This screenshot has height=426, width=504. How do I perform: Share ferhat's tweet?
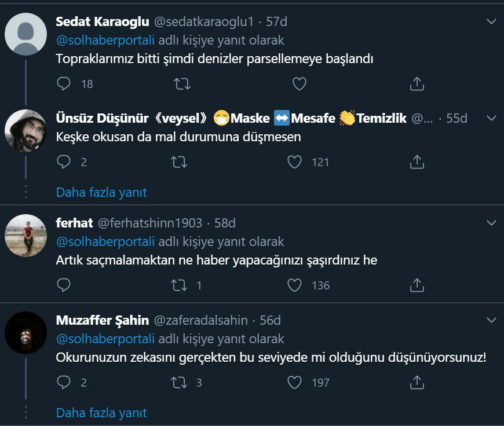pos(417,285)
